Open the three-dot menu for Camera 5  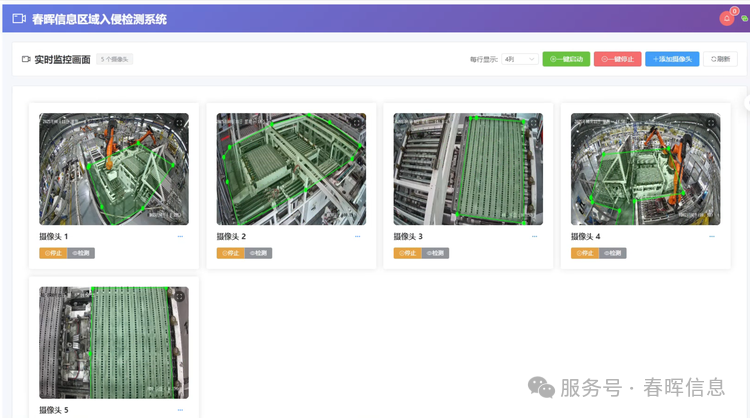coord(180,410)
